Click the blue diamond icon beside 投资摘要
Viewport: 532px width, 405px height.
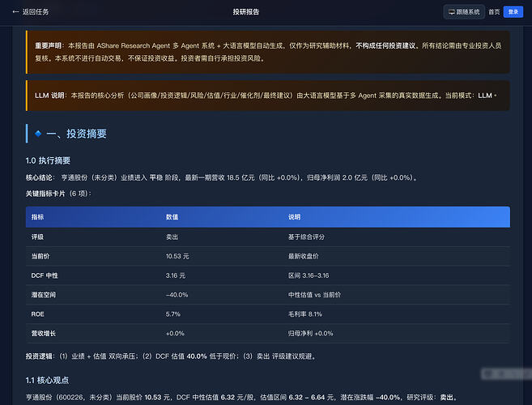[38, 134]
